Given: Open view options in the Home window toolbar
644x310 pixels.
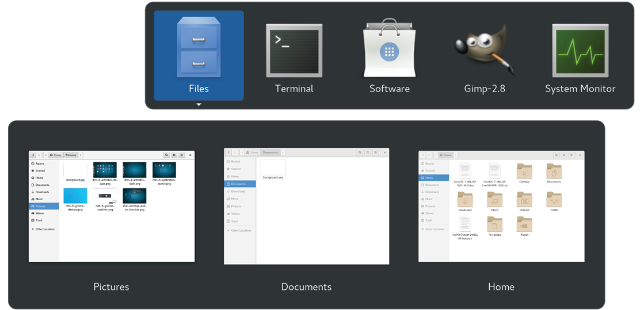Looking at the screenshot, I should (x=564, y=155).
